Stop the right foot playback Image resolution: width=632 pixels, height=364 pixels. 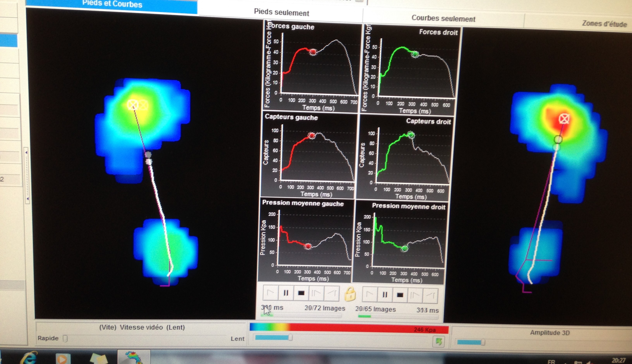click(400, 295)
